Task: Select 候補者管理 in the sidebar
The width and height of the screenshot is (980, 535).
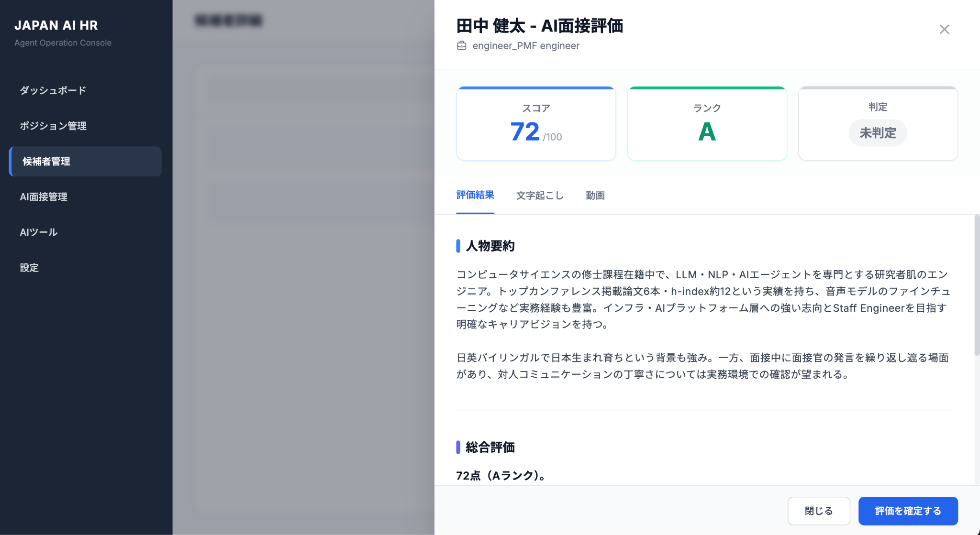Action: click(x=85, y=161)
